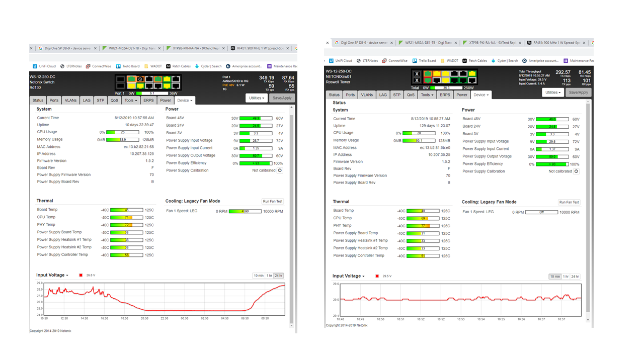Select 24 hr graph range in Roswell Tower window
Image resolution: width=644 pixels, height=362 pixels.
(575, 277)
